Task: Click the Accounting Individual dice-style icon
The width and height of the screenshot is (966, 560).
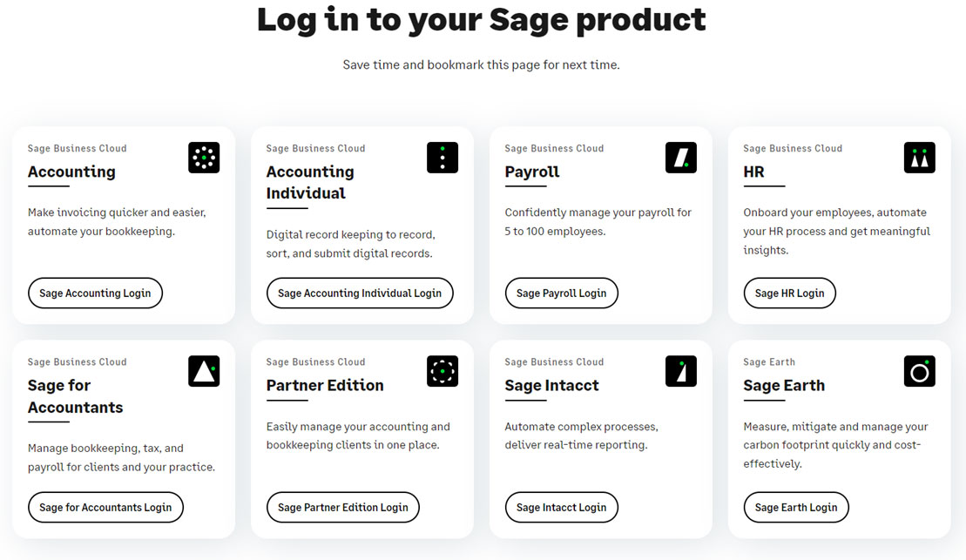Action: pos(442,158)
